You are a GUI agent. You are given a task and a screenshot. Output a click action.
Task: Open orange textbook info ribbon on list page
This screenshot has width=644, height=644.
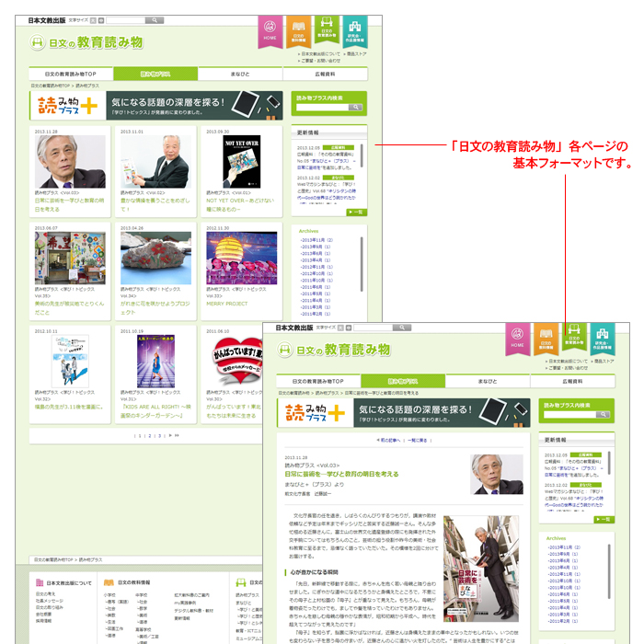point(298,31)
